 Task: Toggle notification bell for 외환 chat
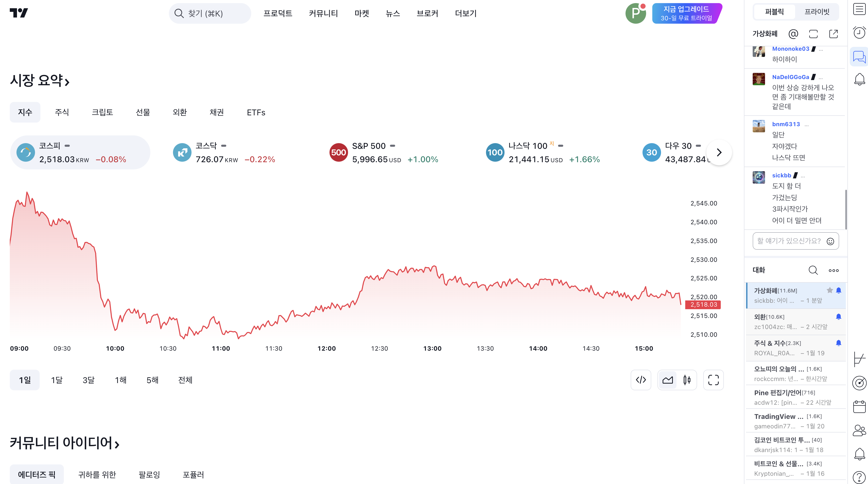coord(838,316)
